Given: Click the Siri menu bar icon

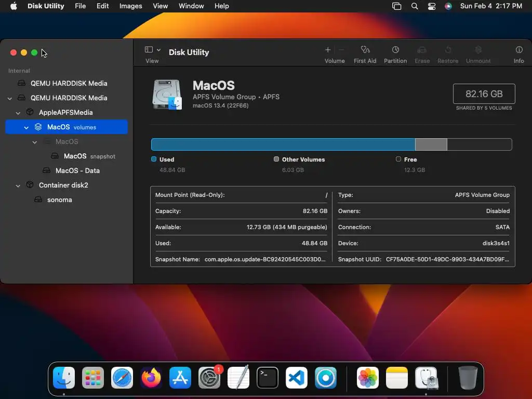Looking at the screenshot, I should pos(448,6).
